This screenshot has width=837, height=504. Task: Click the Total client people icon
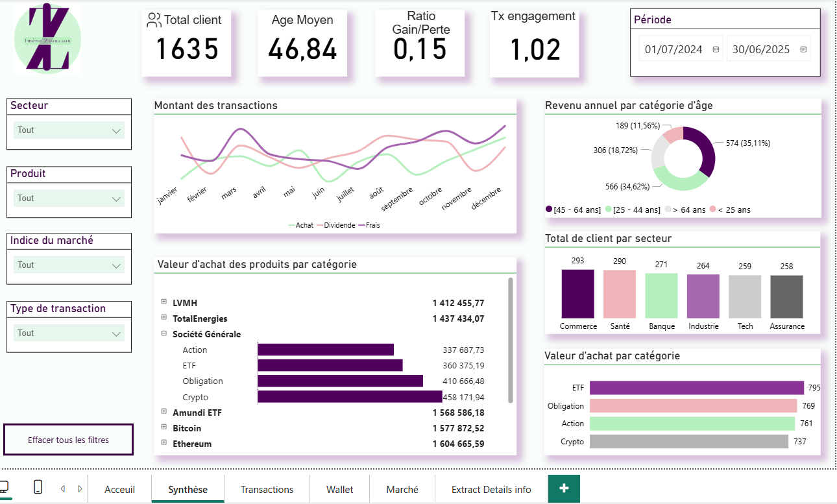tap(154, 20)
